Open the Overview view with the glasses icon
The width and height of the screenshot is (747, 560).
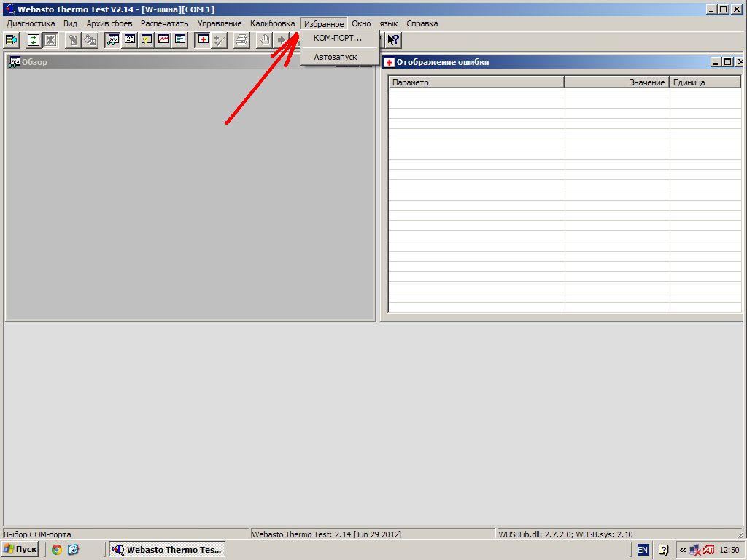pyautogui.click(x=113, y=40)
